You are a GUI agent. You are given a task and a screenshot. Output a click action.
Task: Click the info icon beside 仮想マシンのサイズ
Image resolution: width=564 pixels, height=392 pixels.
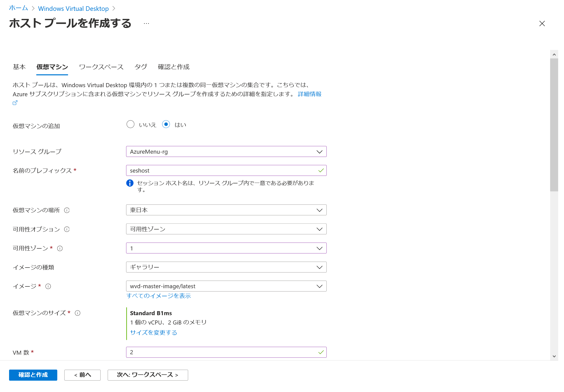pyautogui.click(x=78, y=313)
